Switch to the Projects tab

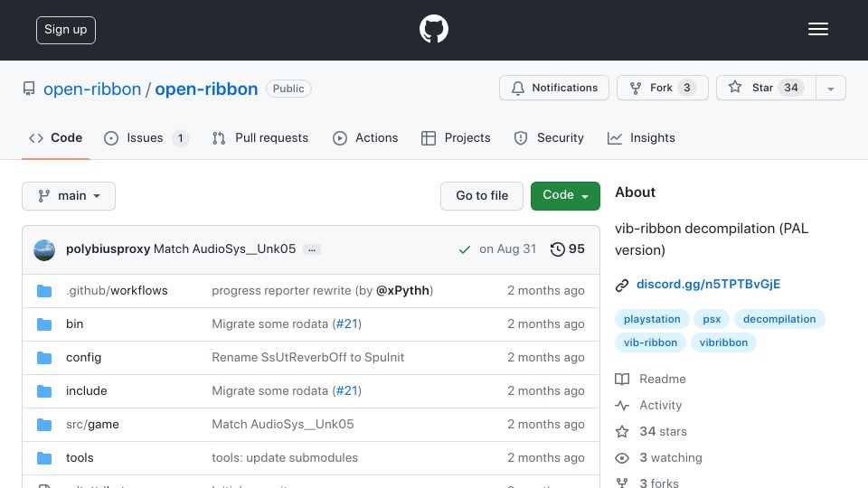coord(456,137)
